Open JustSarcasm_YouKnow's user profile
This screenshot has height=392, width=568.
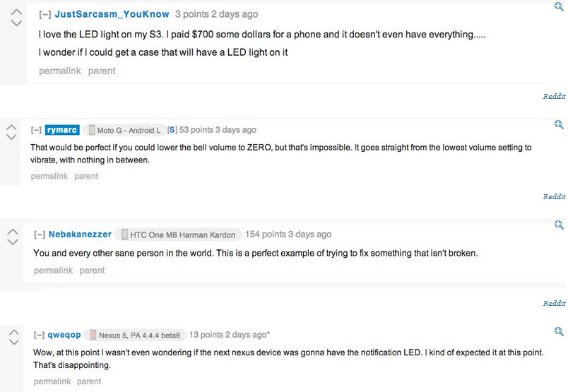click(112, 14)
